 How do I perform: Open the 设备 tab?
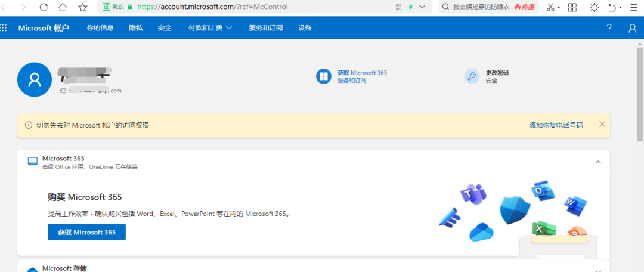pyautogui.click(x=305, y=28)
